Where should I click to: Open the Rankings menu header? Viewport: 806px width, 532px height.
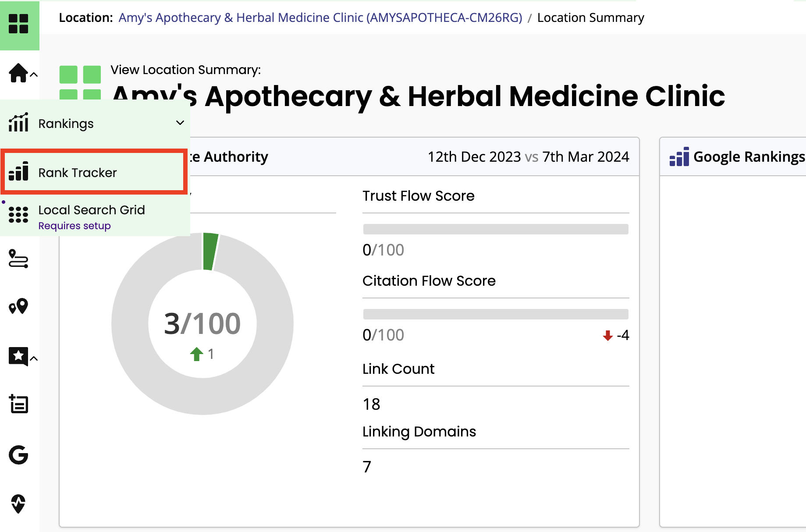[95, 124]
